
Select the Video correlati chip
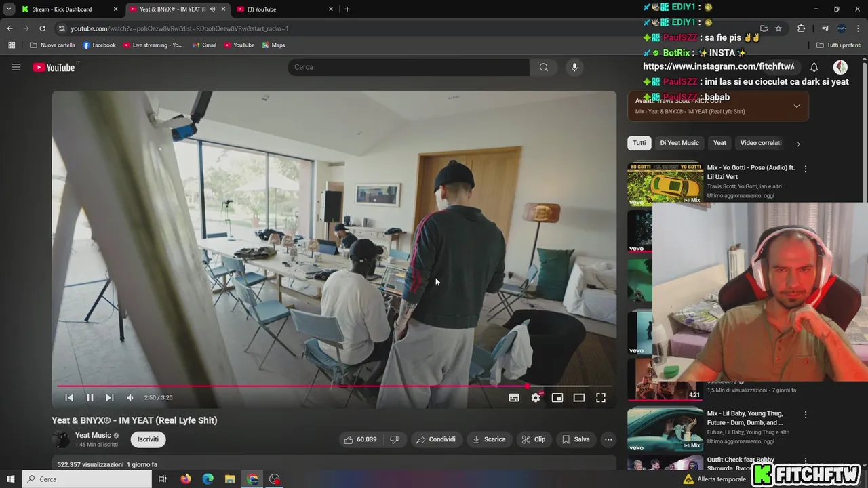tap(761, 143)
